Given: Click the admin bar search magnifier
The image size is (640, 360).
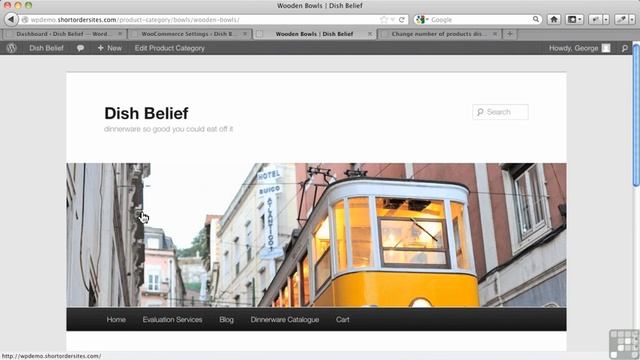Looking at the screenshot, I should 624,48.
